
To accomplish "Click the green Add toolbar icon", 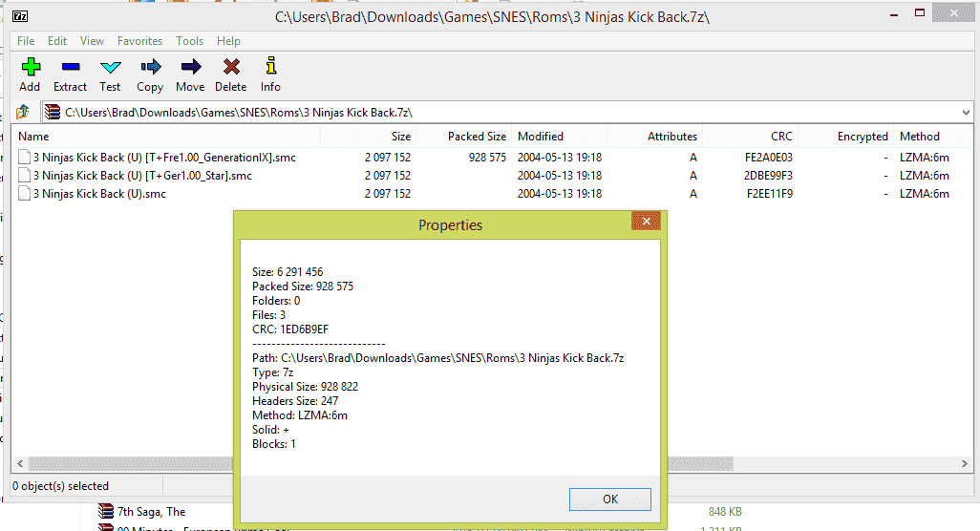I will pos(30,66).
